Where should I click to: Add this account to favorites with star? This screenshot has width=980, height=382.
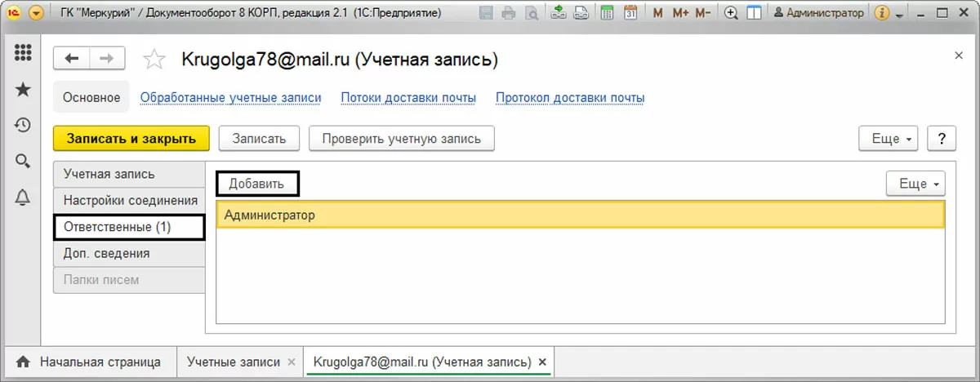coord(153,60)
